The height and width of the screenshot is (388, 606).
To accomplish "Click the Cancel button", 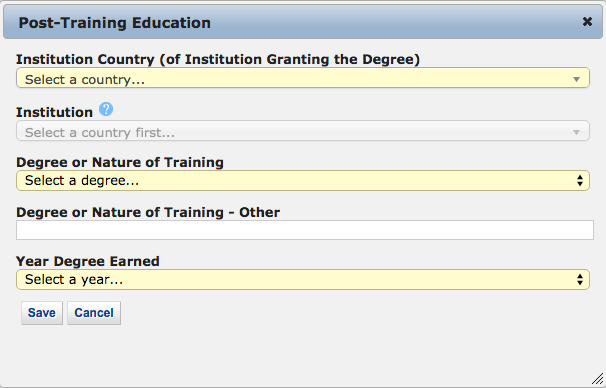I will (x=94, y=313).
